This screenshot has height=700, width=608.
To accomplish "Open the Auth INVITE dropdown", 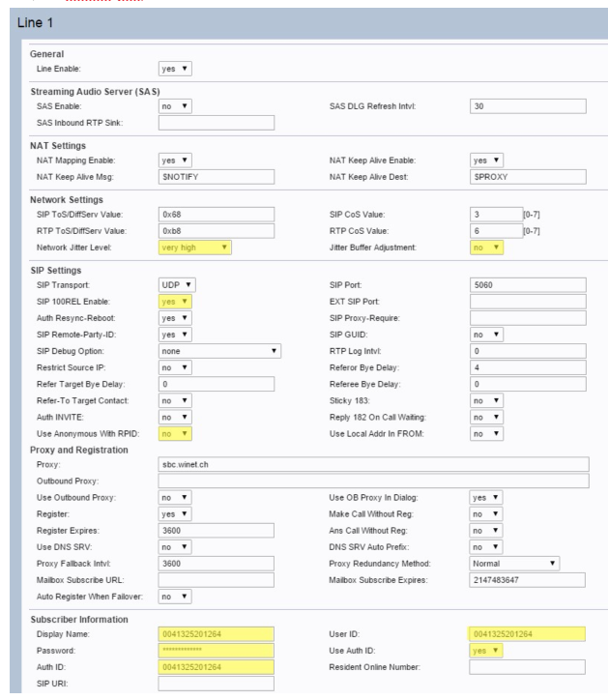I will point(175,417).
